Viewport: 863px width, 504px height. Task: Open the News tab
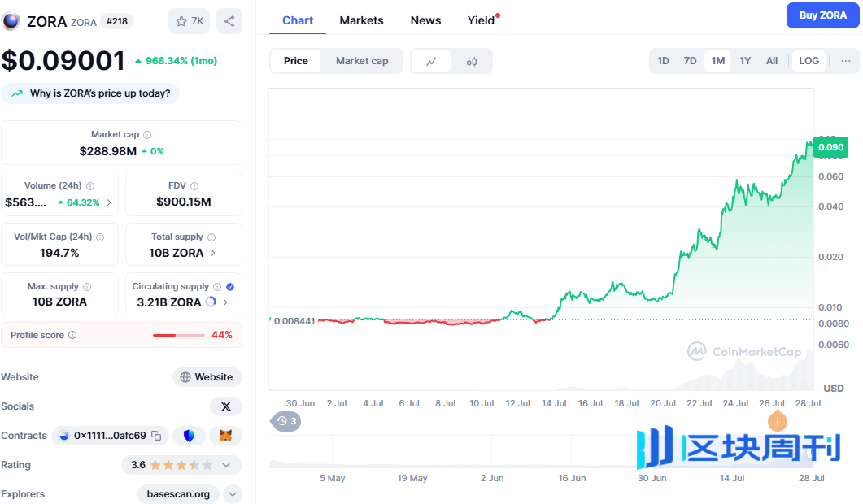click(x=425, y=21)
